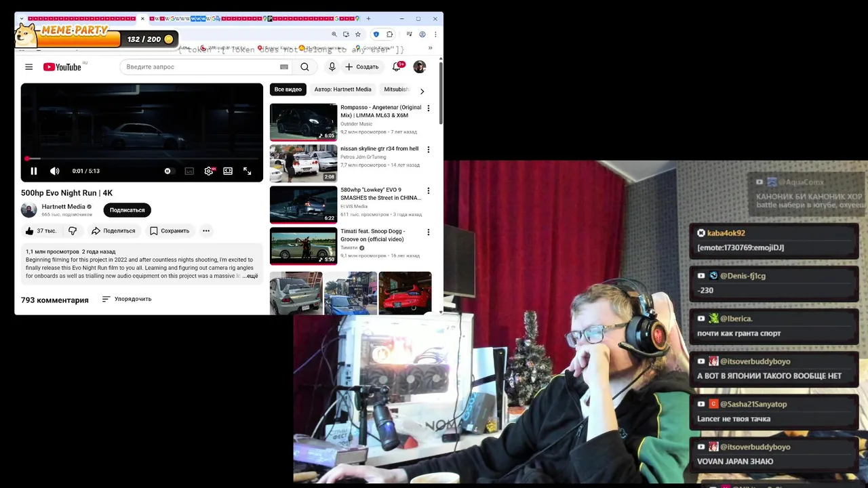Pause the video
The image size is (868, 488).
click(33, 171)
